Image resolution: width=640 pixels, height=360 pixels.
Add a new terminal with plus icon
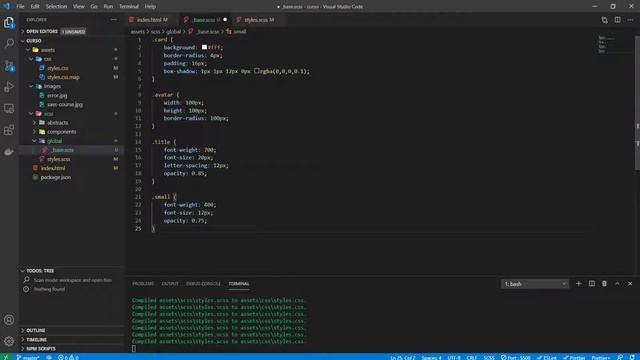click(578, 284)
